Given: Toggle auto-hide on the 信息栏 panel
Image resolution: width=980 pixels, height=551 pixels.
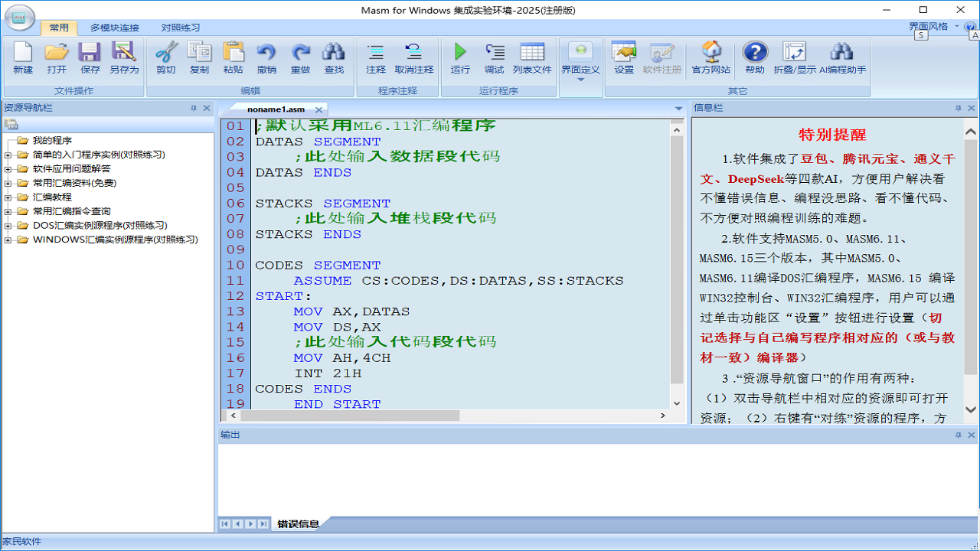Looking at the screenshot, I should (958, 108).
